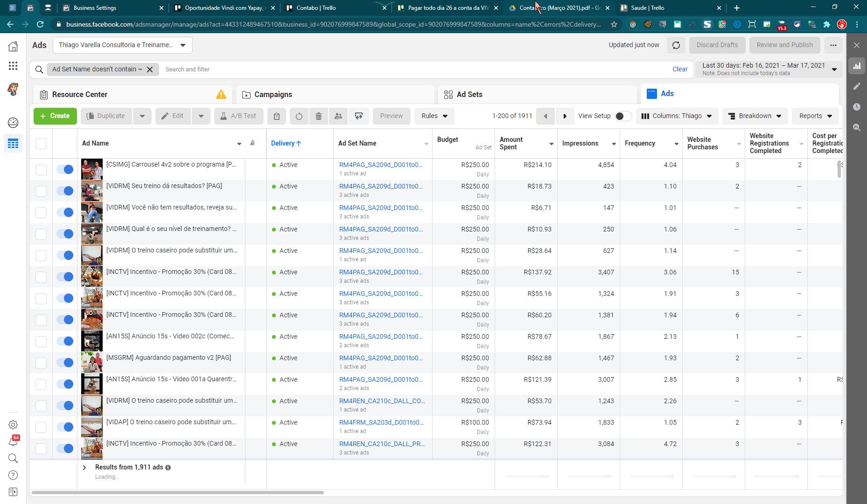This screenshot has height=504, width=867.
Task: Turn off the Carrousel 4v2 ad toggle
Action: pyautogui.click(x=65, y=169)
